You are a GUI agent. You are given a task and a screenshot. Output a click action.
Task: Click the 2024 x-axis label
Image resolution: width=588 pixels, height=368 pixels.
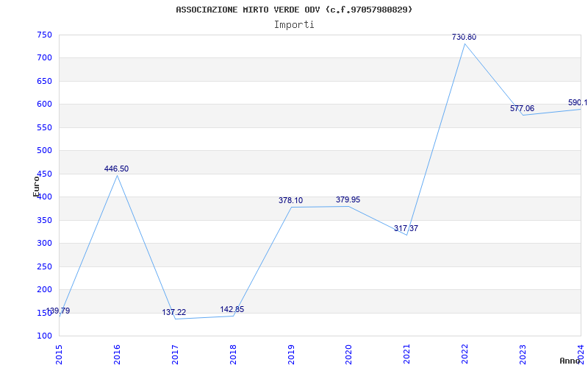(581, 355)
